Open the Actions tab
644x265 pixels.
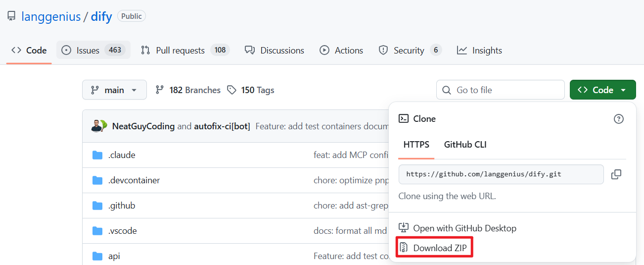[x=341, y=51]
